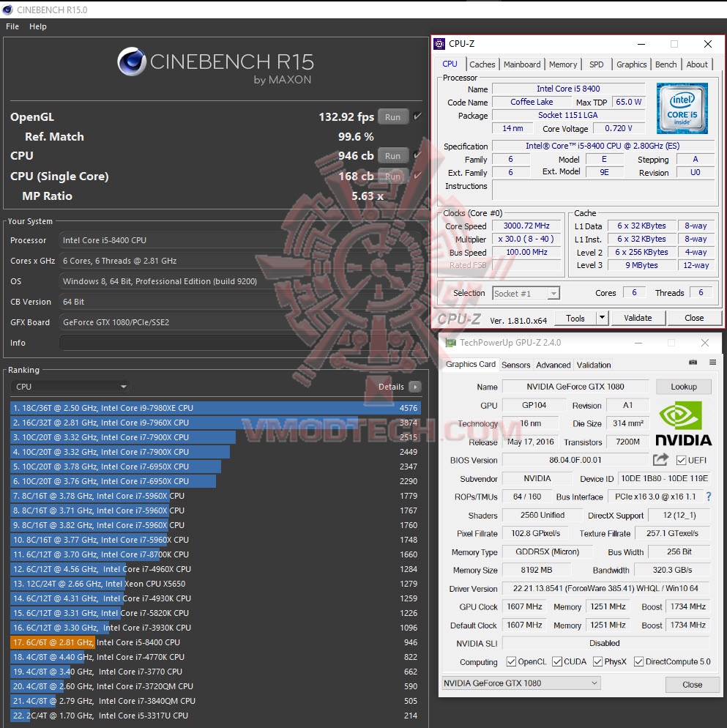The height and width of the screenshot is (728, 727).
Task: Select the Core i7-8700K ranking row
Action: [215, 554]
